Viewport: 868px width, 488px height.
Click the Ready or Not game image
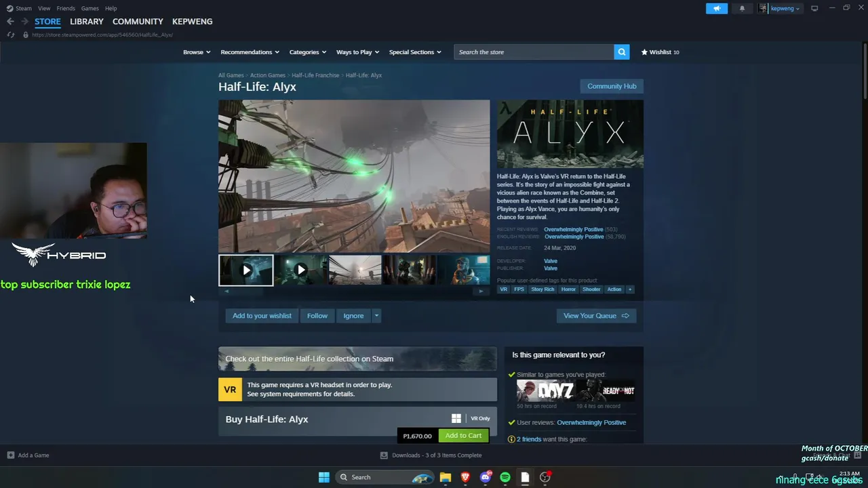point(606,390)
